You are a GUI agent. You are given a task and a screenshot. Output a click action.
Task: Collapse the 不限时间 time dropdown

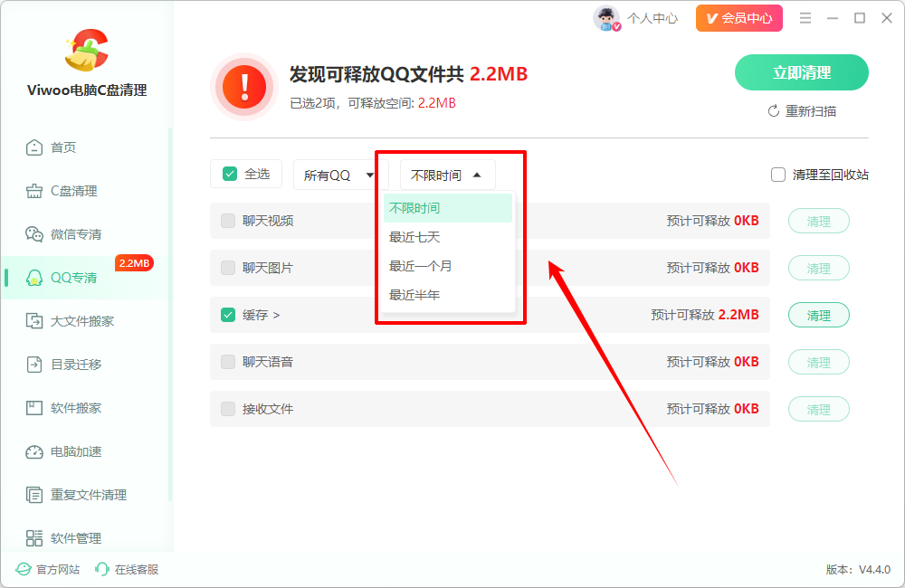[x=447, y=175]
